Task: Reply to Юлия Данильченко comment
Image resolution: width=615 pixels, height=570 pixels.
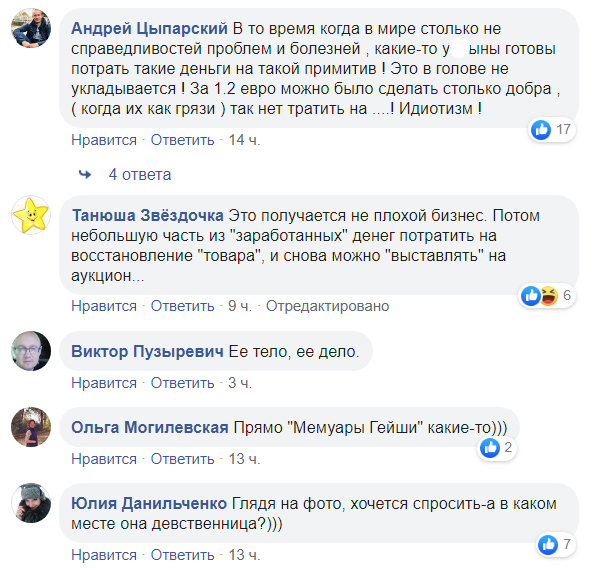Action: [183, 555]
